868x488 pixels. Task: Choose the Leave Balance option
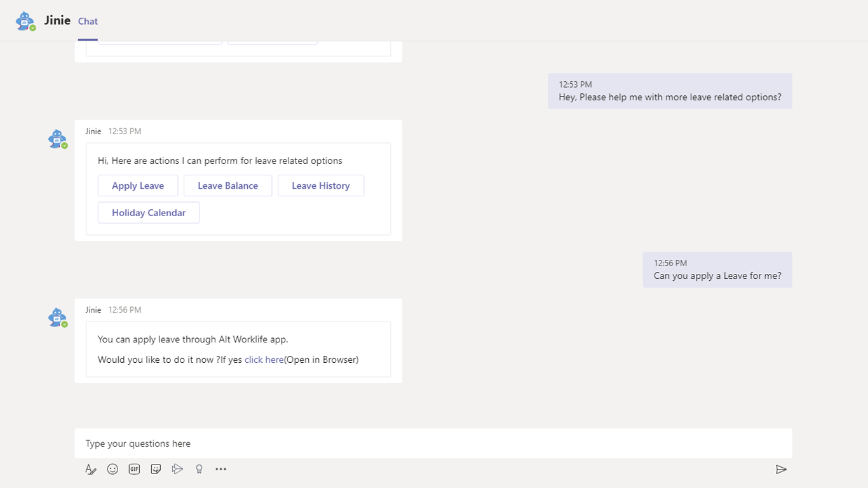[227, 186]
